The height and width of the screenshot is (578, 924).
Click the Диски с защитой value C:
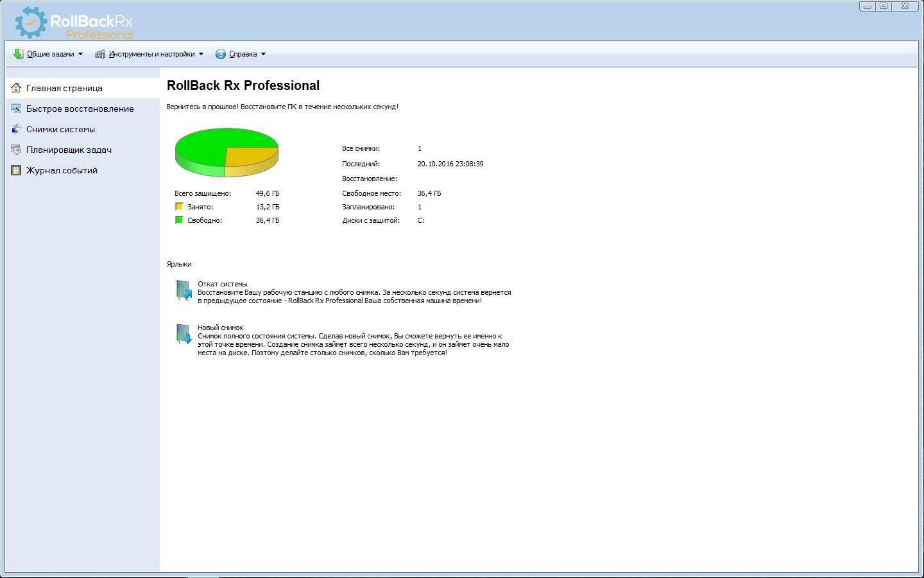[x=421, y=220]
